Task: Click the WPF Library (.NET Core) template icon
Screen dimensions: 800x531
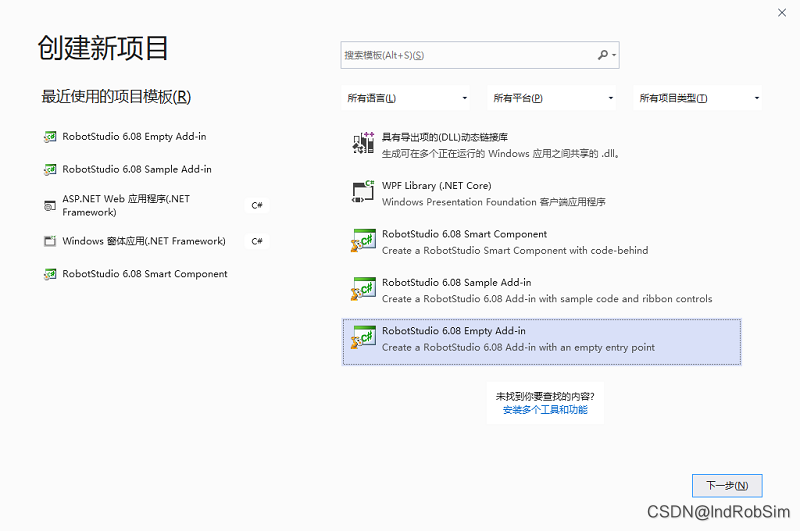Action: 363,192
